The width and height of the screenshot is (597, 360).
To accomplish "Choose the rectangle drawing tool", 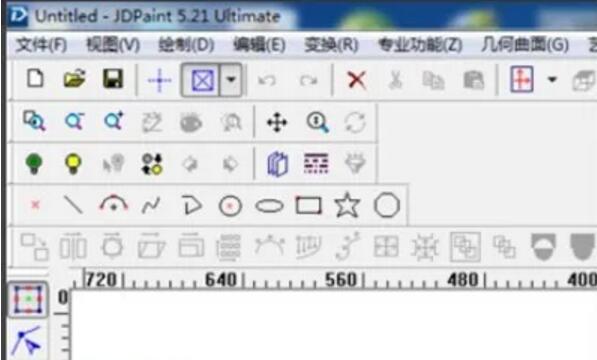I will coord(308,205).
